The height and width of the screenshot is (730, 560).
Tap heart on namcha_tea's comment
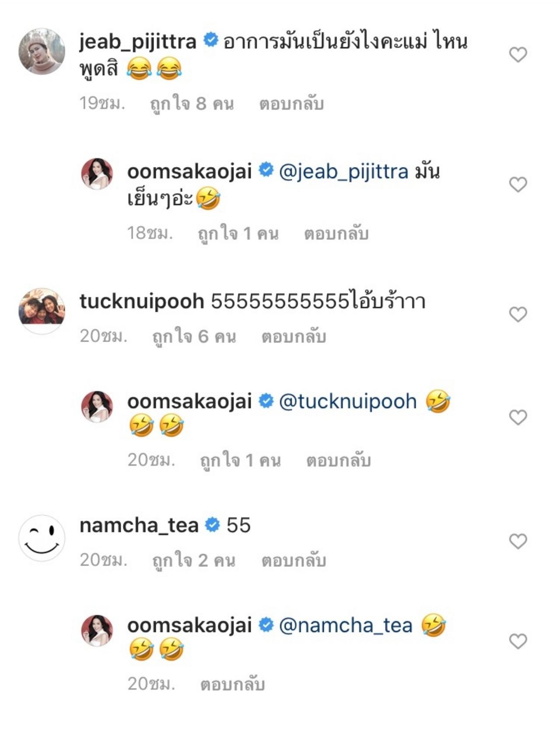tap(518, 541)
